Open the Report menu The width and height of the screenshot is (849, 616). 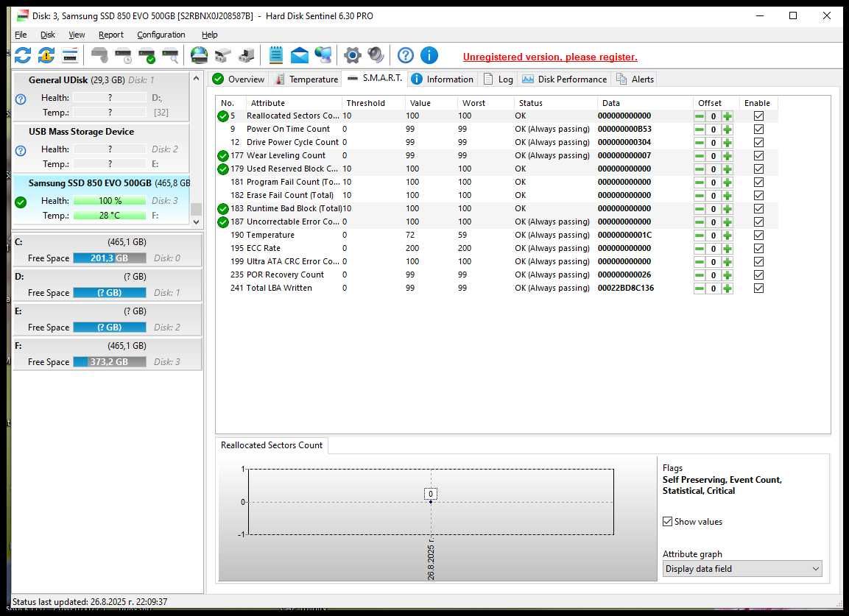pos(111,35)
